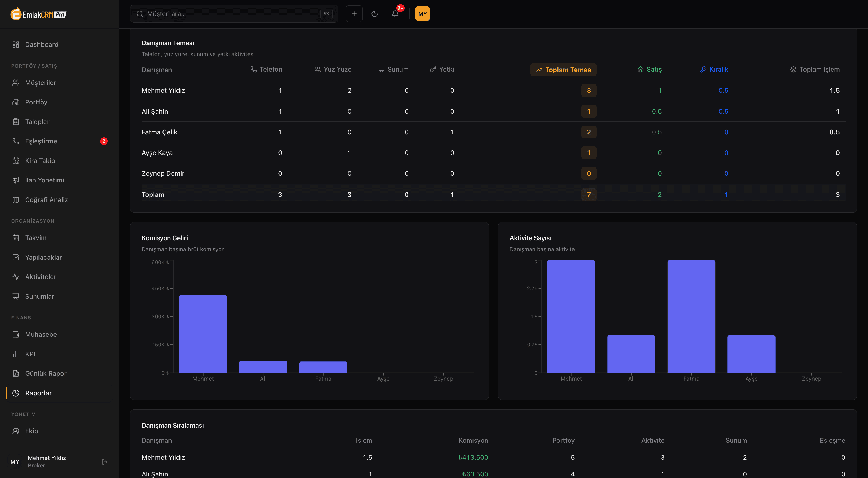Image resolution: width=868 pixels, height=478 pixels.
Task: Sort by Satış column header
Action: [x=650, y=70]
